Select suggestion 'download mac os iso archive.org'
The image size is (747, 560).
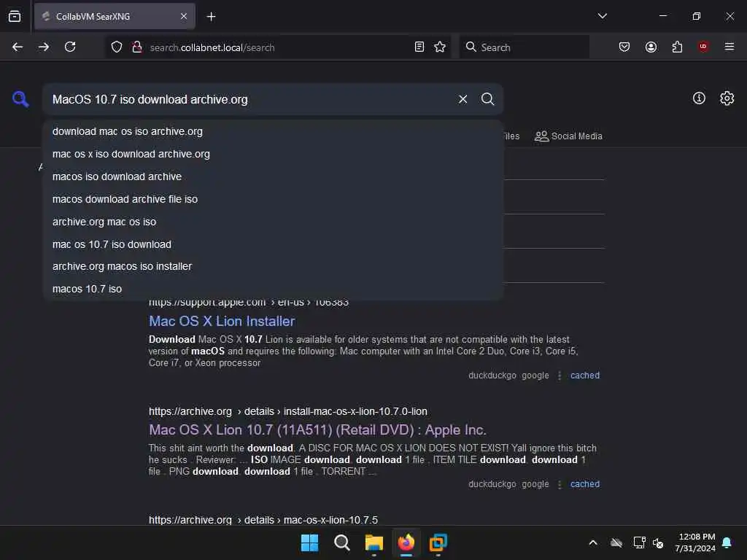273,131
